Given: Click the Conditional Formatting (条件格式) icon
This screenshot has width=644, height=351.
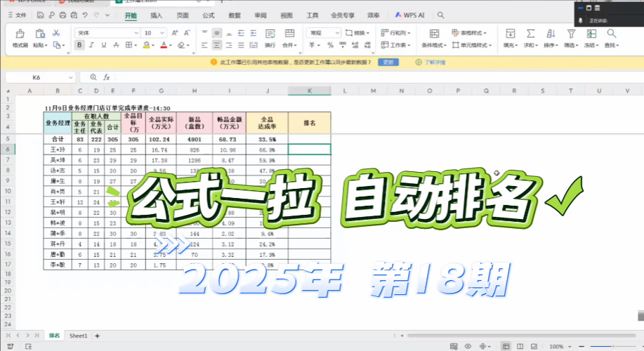Looking at the screenshot, I should 434,34.
